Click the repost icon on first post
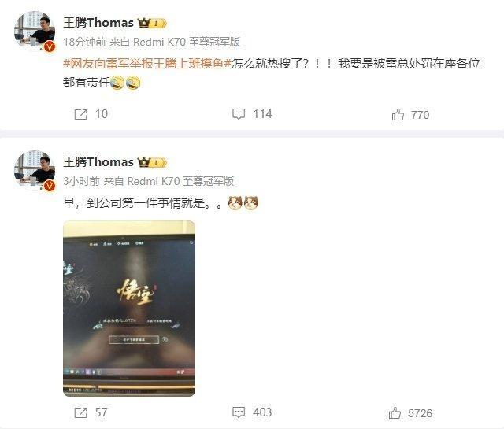 (80, 114)
